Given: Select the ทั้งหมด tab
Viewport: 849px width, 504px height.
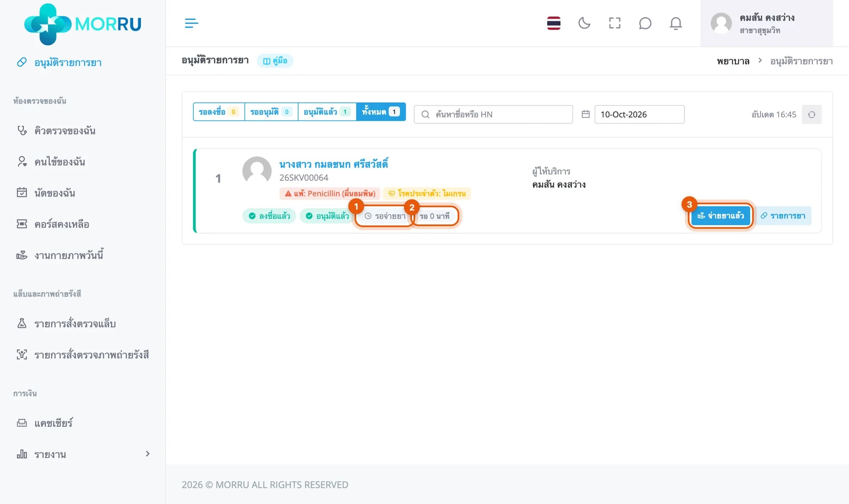Looking at the screenshot, I should point(381,112).
